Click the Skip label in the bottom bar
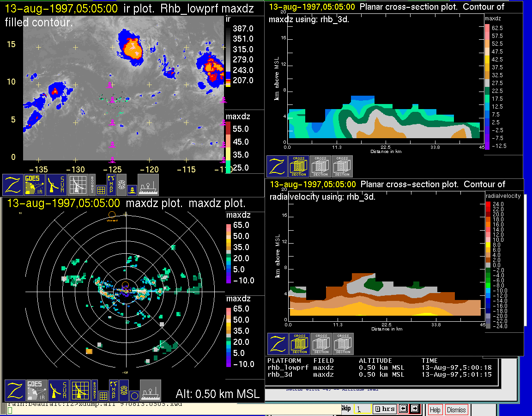Image resolution: width=532 pixels, height=416 pixels. tap(345, 409)
